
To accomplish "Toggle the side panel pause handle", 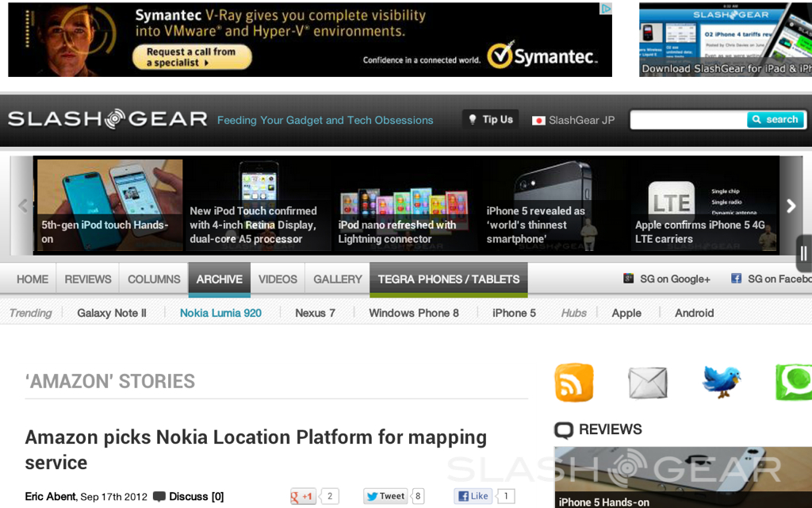I will pyautogui.click(x=803, y=253).
